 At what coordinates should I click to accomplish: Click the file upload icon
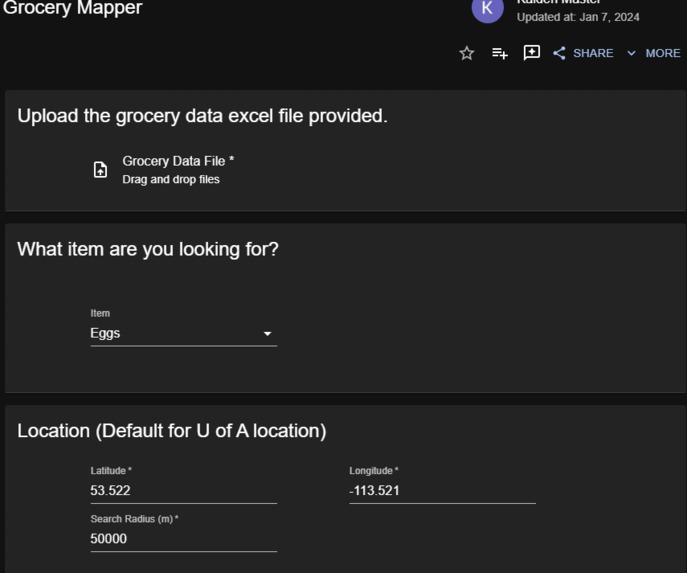click(x=100, y=170)
